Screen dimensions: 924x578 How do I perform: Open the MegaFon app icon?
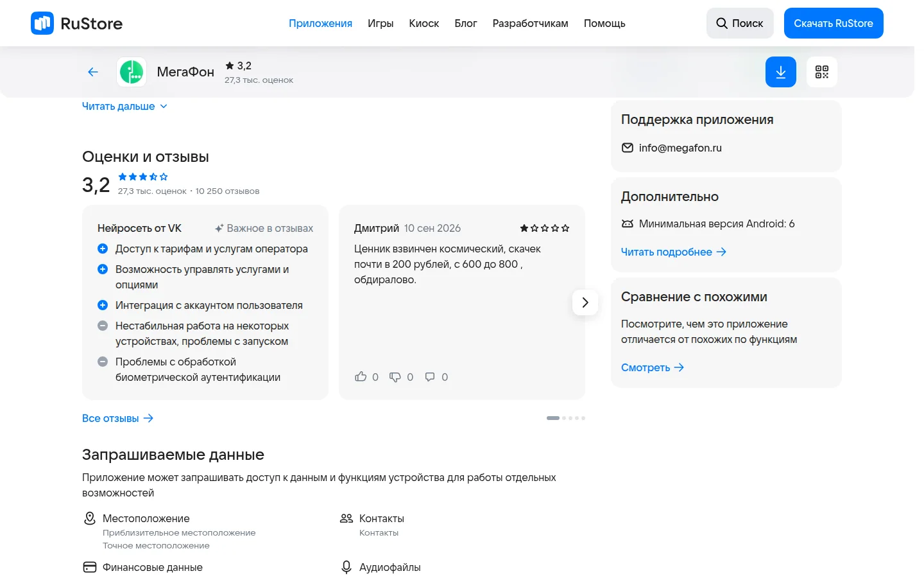(132, 72)
